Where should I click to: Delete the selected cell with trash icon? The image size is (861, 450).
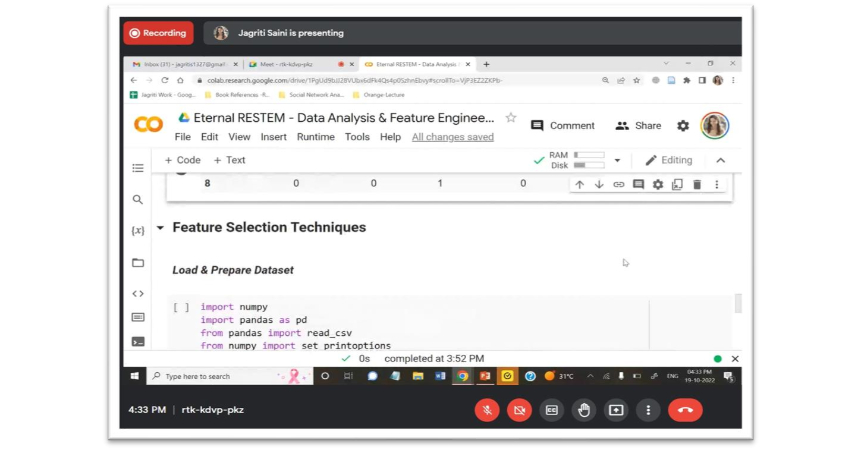[697, 185]
